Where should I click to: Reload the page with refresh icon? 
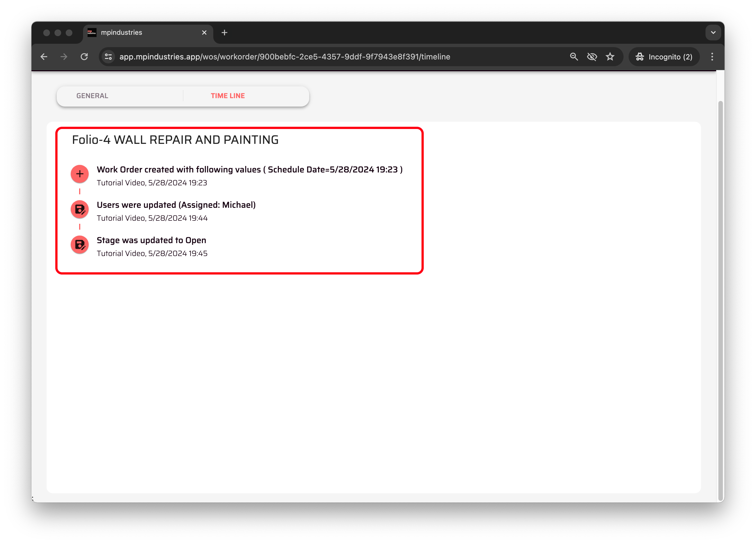(84, 57)
